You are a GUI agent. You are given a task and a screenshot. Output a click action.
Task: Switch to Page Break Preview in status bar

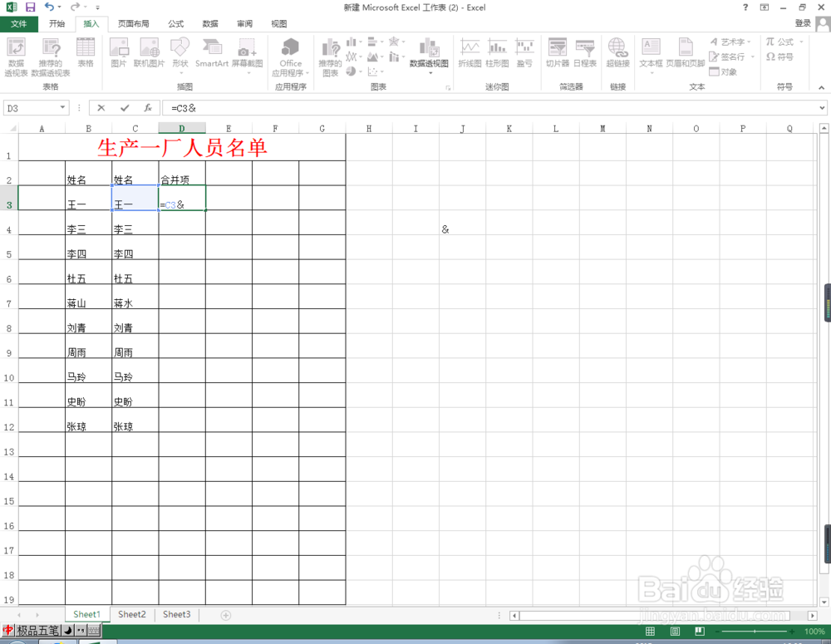tap(700, 632)
